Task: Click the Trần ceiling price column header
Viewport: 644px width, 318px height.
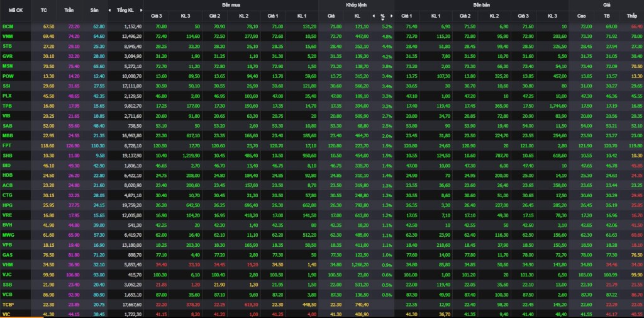Action: click(69, 10)
